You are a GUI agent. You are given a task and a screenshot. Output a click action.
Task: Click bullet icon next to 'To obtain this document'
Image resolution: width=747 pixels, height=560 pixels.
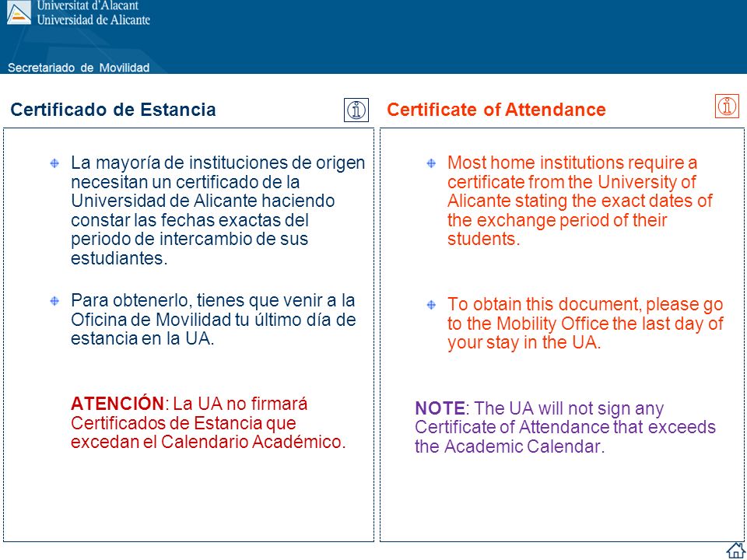pyautogui.click(x=431, y=305)
